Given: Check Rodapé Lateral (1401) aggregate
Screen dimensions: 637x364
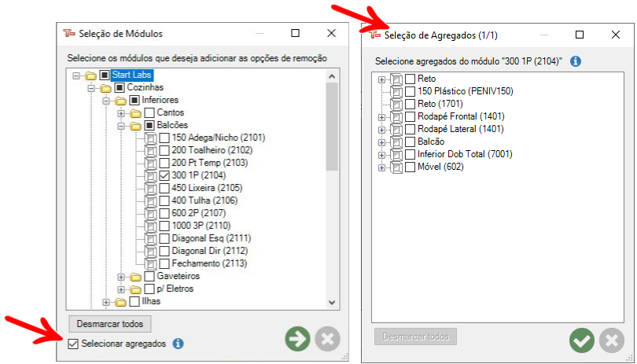Looking at the screenshot, I should coord(410,129).
